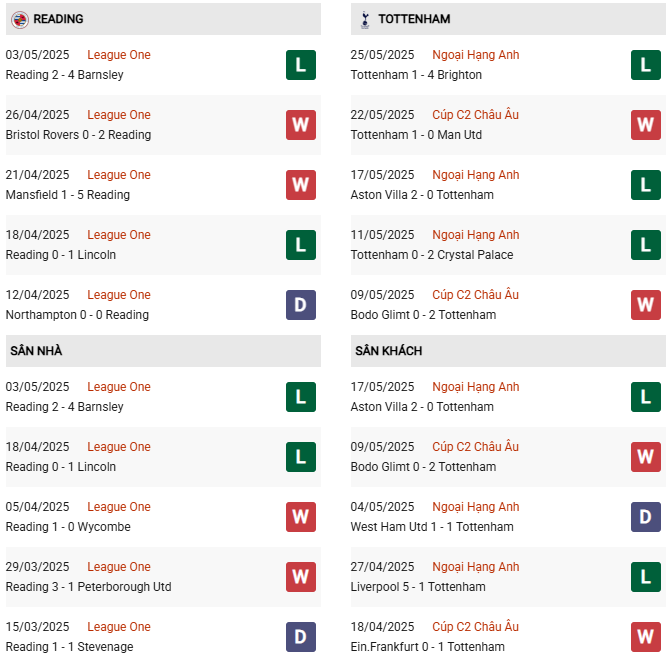Select the SÂN NHÀ section header
Screen dimensions: 666x658
point(37,351)
